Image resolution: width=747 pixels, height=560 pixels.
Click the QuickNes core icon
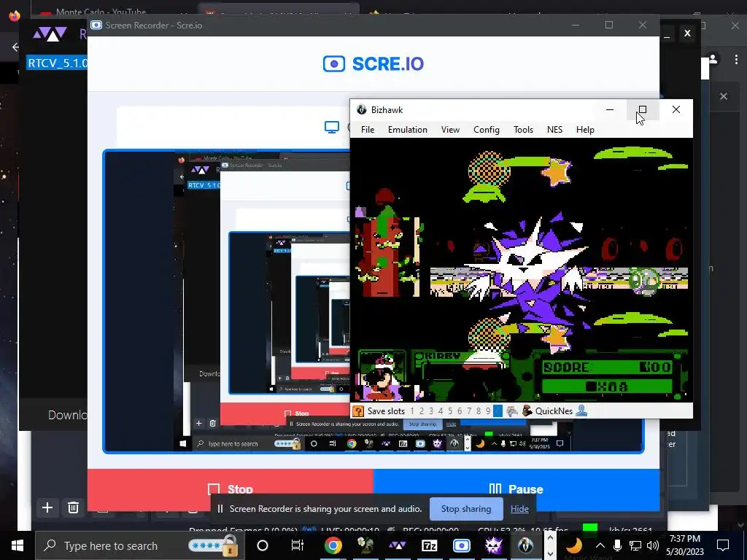coord(527,411)
